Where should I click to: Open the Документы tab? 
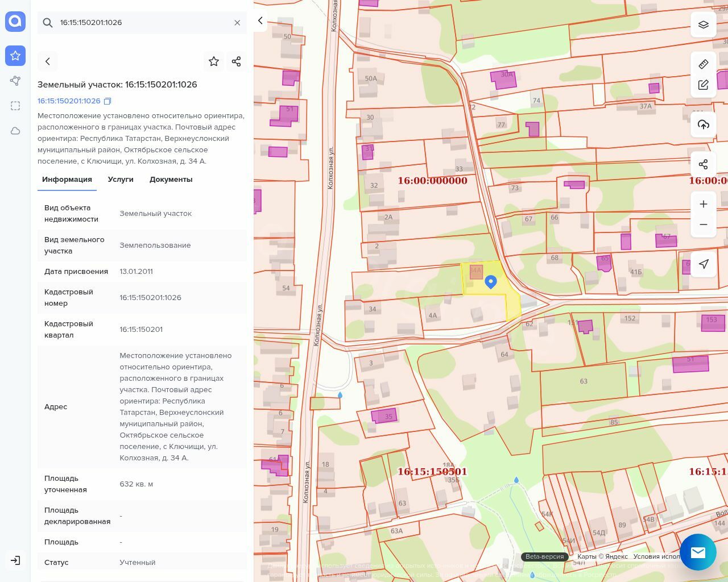[x=171, y=179]
